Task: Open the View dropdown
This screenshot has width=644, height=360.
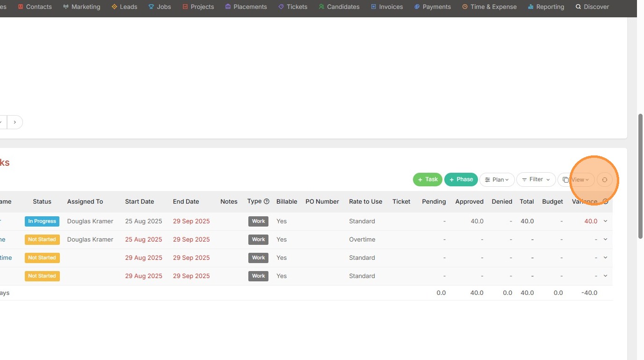Action: coord(576,180)
